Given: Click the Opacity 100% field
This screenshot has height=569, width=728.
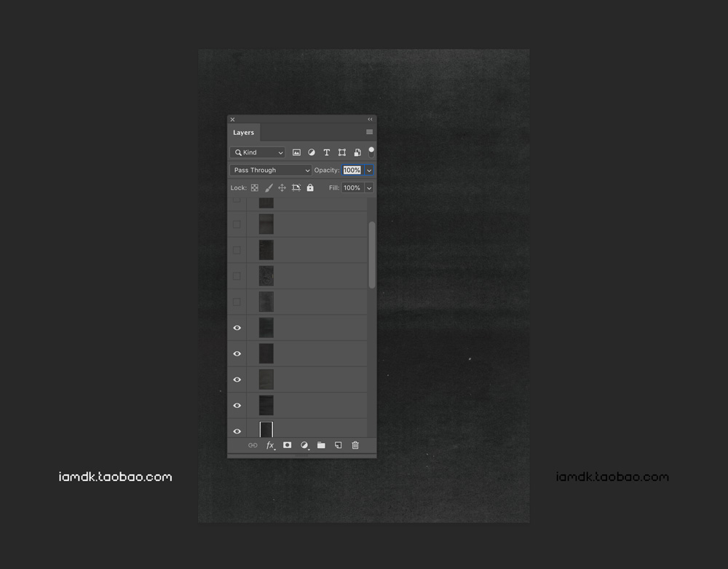Looking at the screenshot, I should [x=352, y=170].
